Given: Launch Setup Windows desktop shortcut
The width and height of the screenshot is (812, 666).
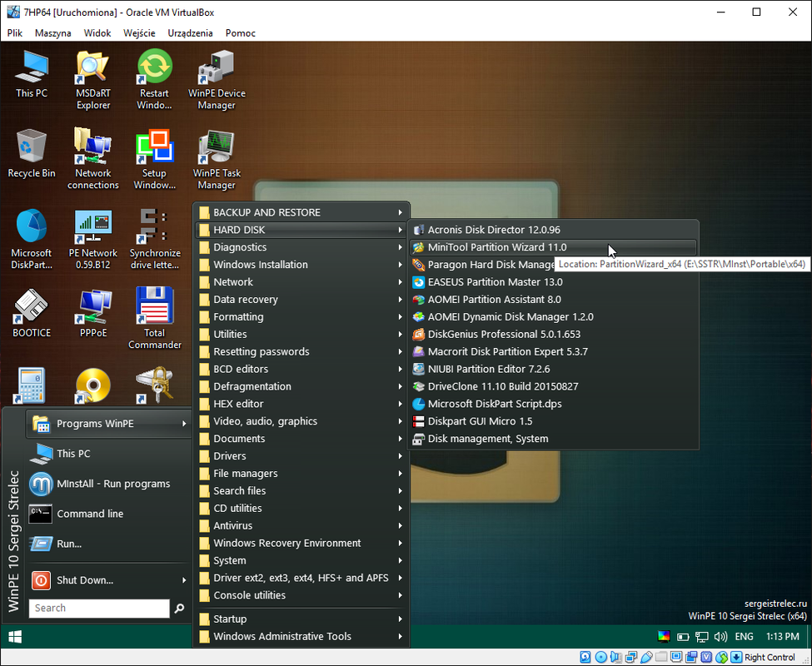Looking at the screenshot, I should coord(154,159).
